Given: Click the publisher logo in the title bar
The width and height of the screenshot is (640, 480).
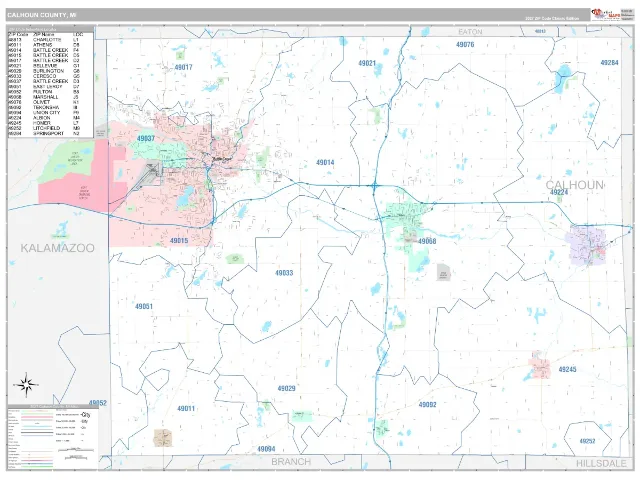Looking at the screenshot, I should click(x=606, y=14).
